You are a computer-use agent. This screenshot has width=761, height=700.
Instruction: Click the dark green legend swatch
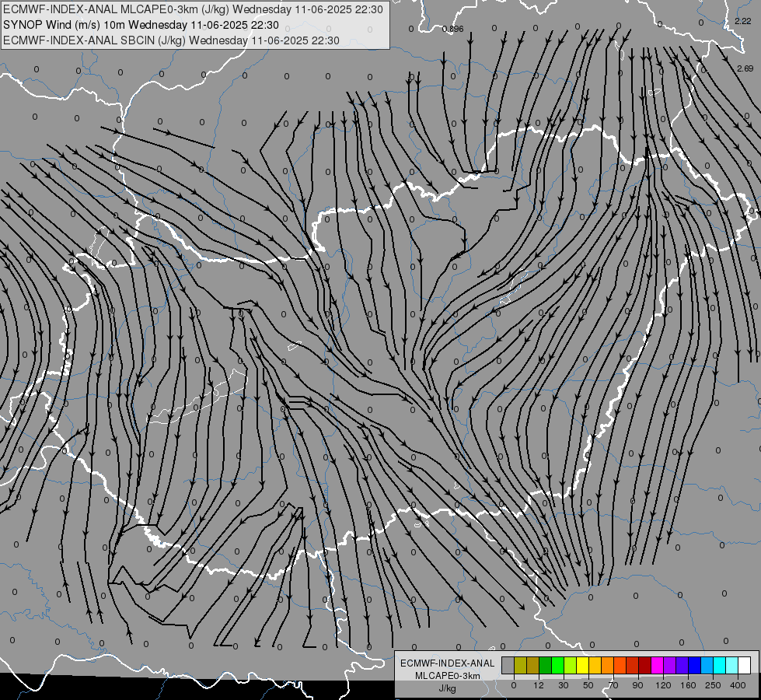545,665
